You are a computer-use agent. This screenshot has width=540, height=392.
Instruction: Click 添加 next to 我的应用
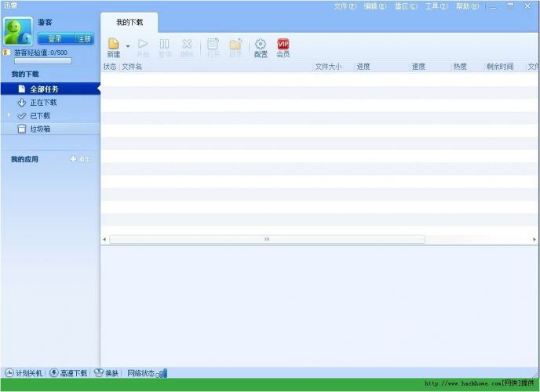click(x=80, y=159)
